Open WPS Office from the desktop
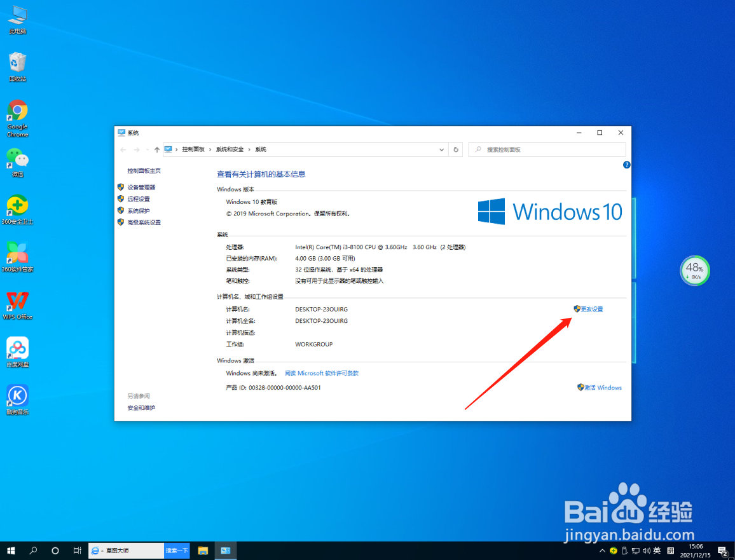Image resolution: width=735 pixels, height=560 pixels. 17,304
